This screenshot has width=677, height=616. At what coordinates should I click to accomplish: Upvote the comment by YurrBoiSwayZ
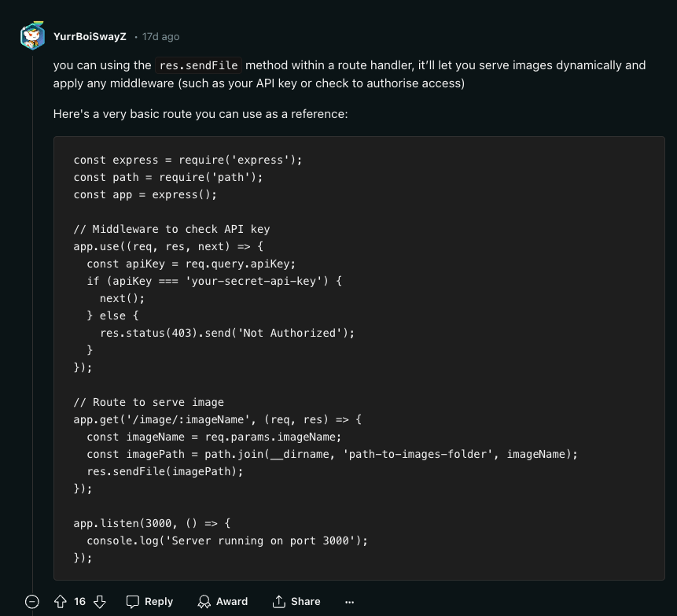click(60, 601)
